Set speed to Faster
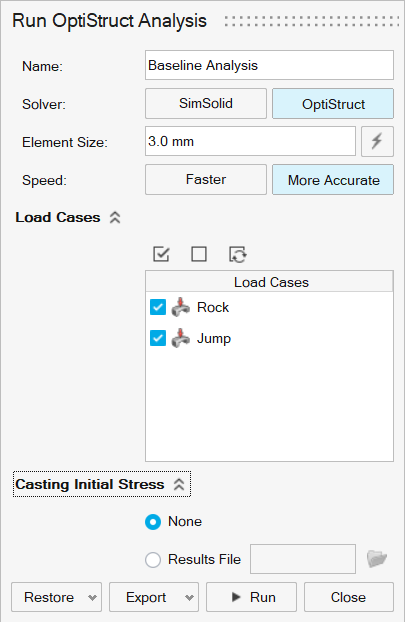 pos(206,180)
